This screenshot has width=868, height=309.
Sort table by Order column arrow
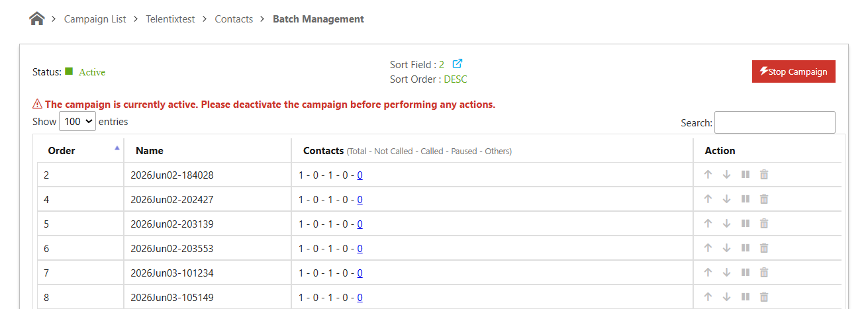click(117, 148)
